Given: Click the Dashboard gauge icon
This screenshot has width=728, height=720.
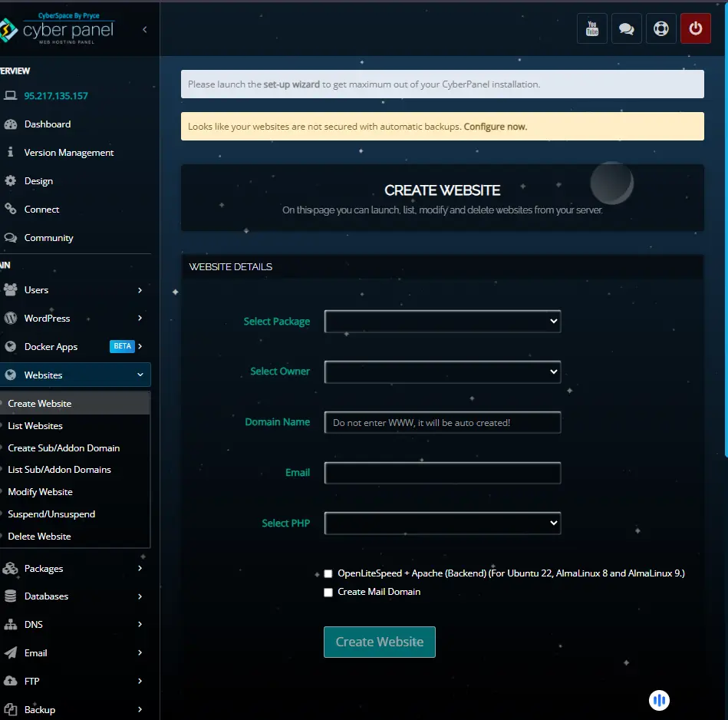Looking at the screenshot, I should click(x=10, y=124).
